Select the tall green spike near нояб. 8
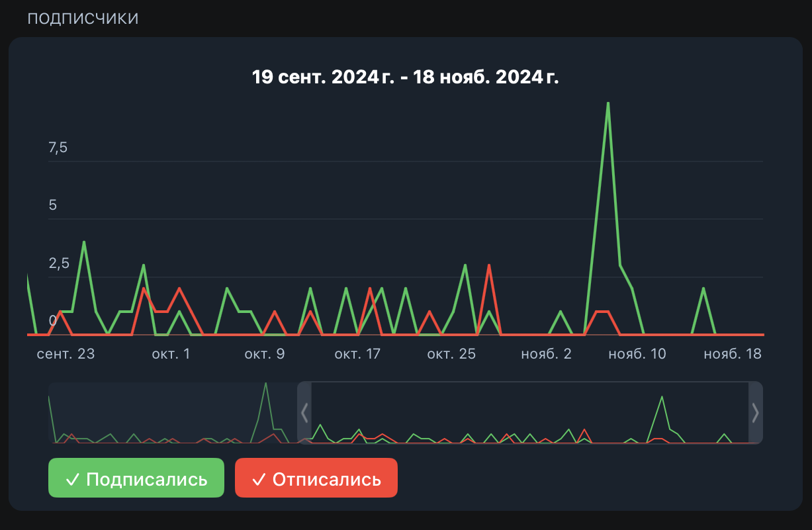Image resolution: width=812 pixels, height=530 pixels. pos(608,104)
